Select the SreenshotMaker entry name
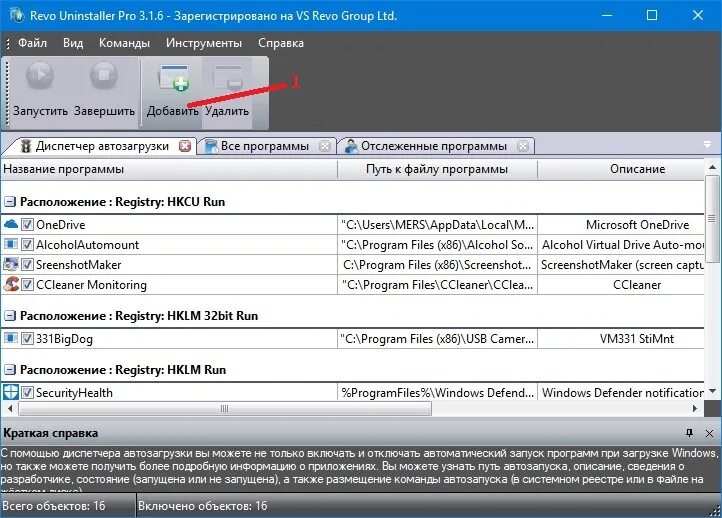722x518 pixels. (x=79, y=265)
